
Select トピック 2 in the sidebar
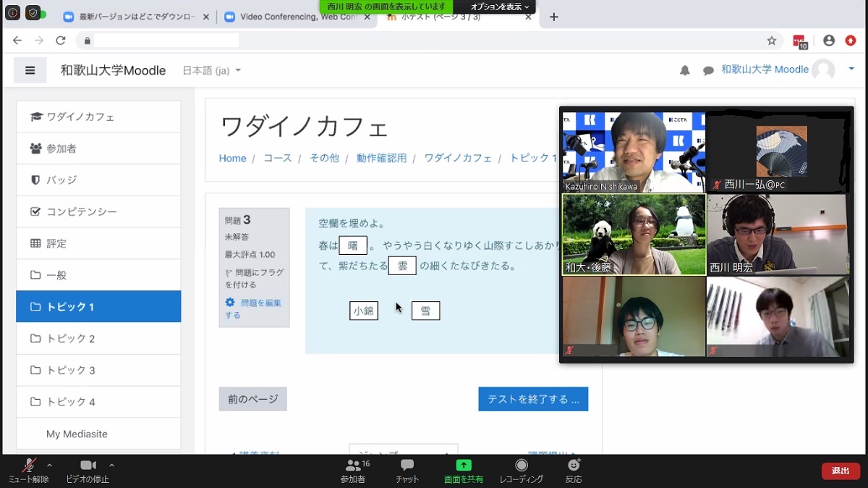click(98, 338)
